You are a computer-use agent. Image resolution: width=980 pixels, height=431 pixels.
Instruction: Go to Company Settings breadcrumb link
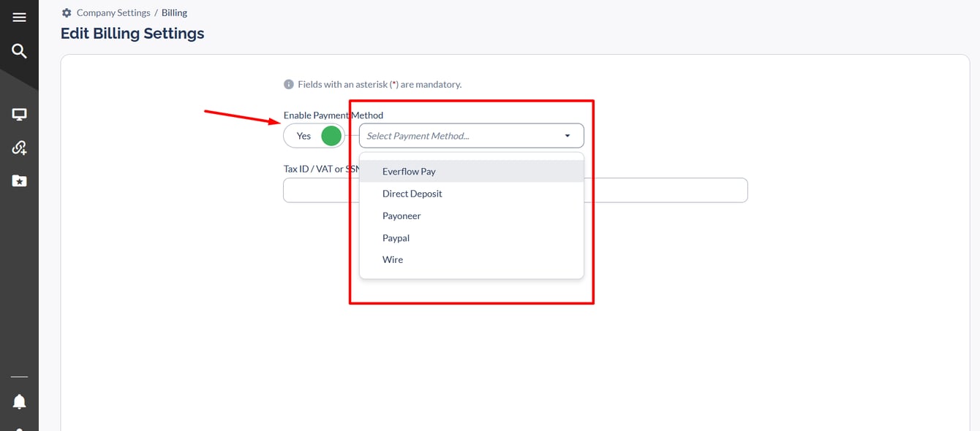(113, 13)
